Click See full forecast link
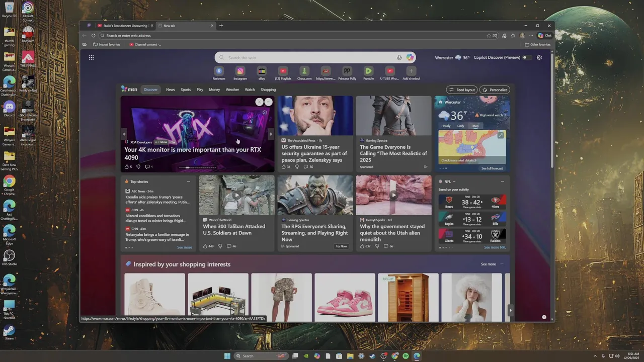This screenshot has height=362, width=644. [x=492, y=168]
